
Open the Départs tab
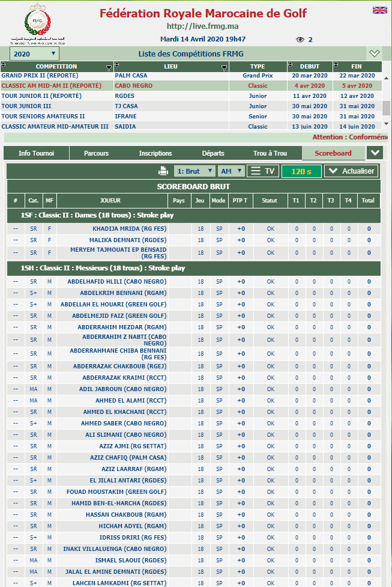tap(213, 153)
